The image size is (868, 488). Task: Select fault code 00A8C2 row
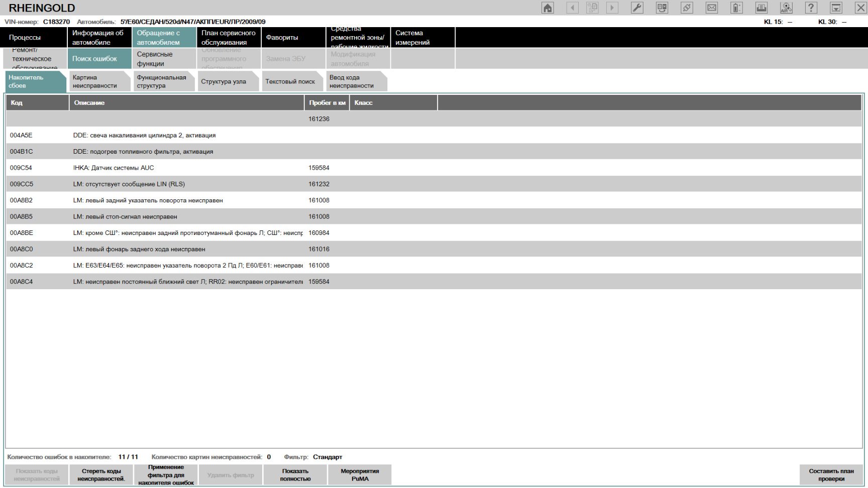click(434, 266)
